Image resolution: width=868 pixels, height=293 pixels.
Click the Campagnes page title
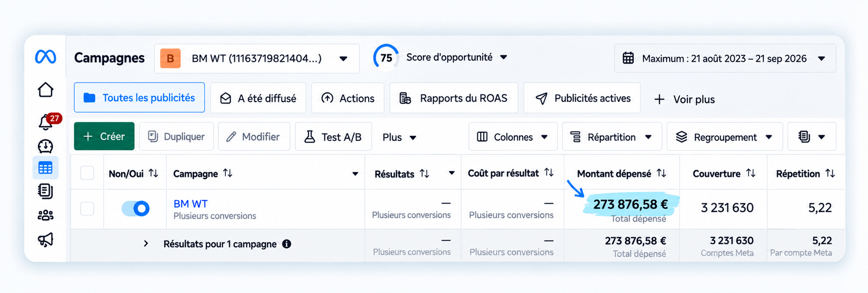pyautogui.click(x=109, y=58)
